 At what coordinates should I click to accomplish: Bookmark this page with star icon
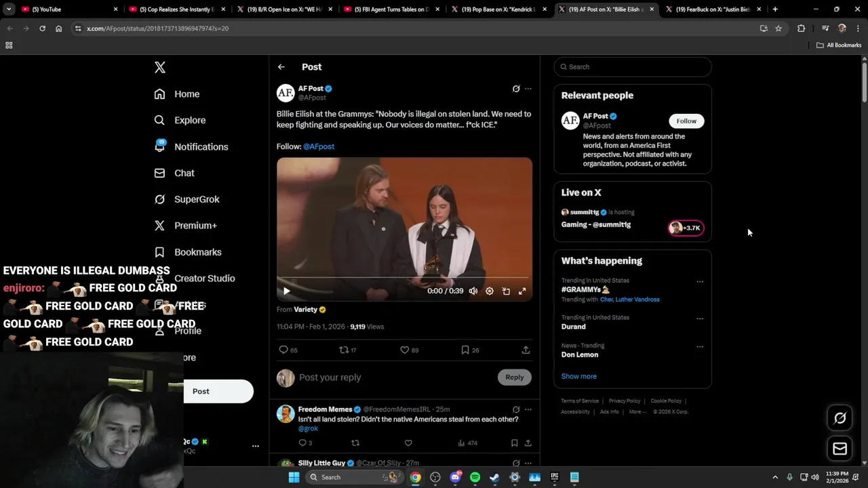[x=778, y=28]
